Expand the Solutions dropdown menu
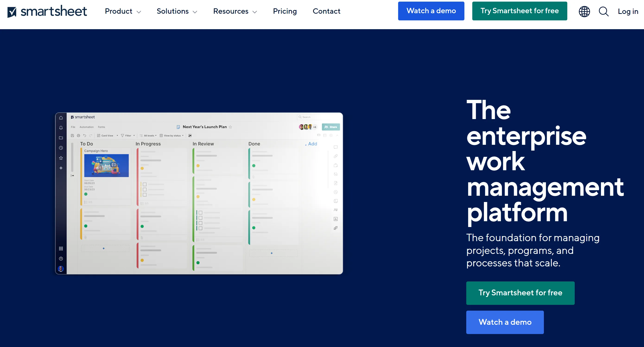 [x=177, y=11]
